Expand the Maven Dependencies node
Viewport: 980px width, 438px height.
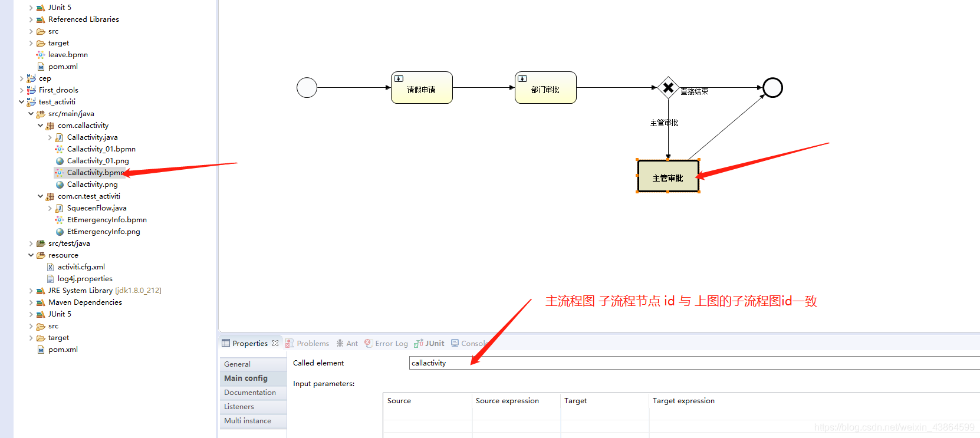(31, 302)
